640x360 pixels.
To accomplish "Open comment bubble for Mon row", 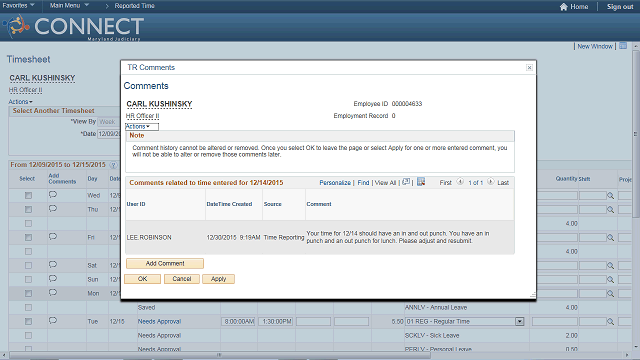I will pos(53,293).
